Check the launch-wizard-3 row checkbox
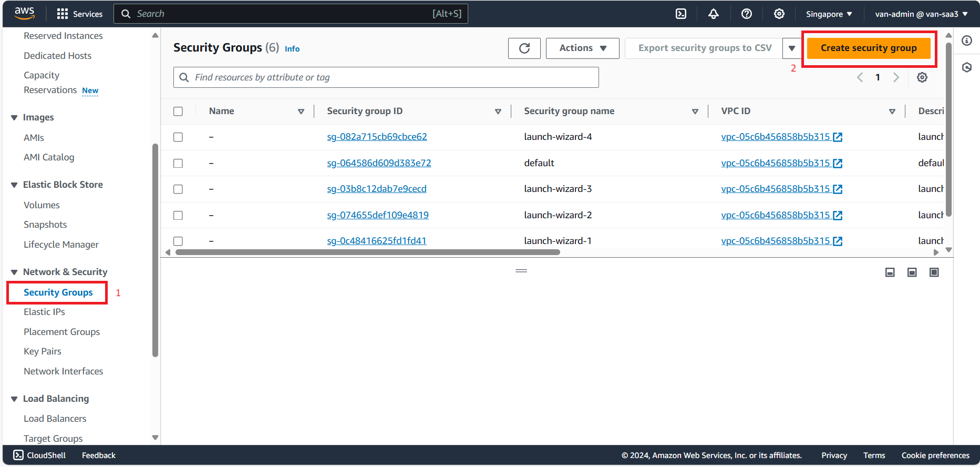This screenshot has width=980, height=467. tap(178, 189)
